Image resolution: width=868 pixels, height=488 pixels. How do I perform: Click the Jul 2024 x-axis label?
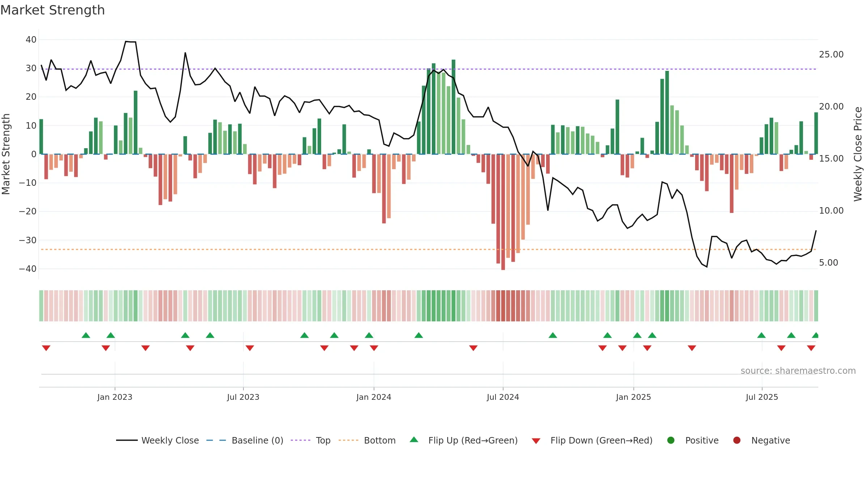tap(503, 397)
